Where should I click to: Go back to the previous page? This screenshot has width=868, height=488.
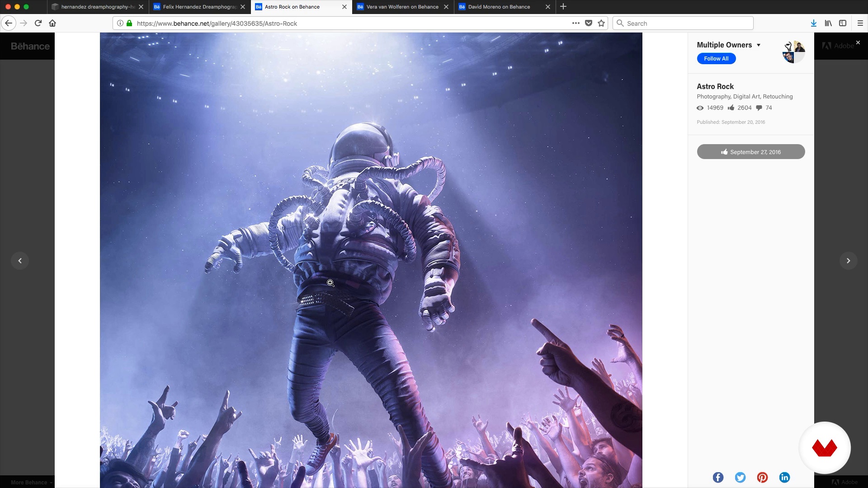pos(9,23)
